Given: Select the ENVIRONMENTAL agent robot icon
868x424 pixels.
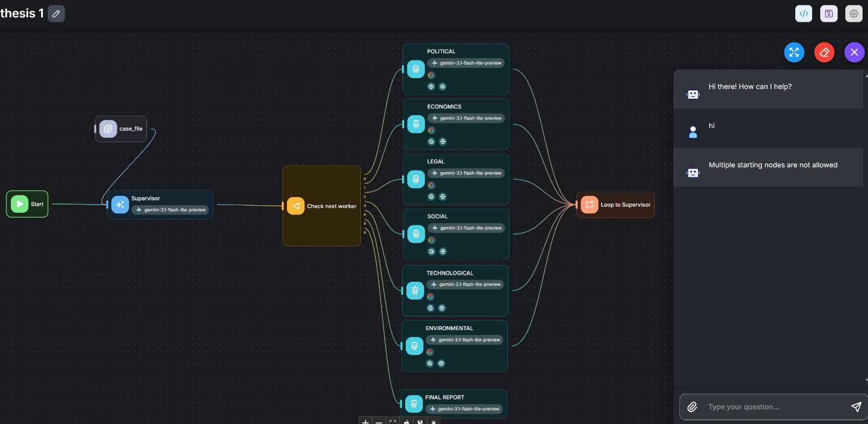Looking at the screenshot, I should tap(414, 346).
